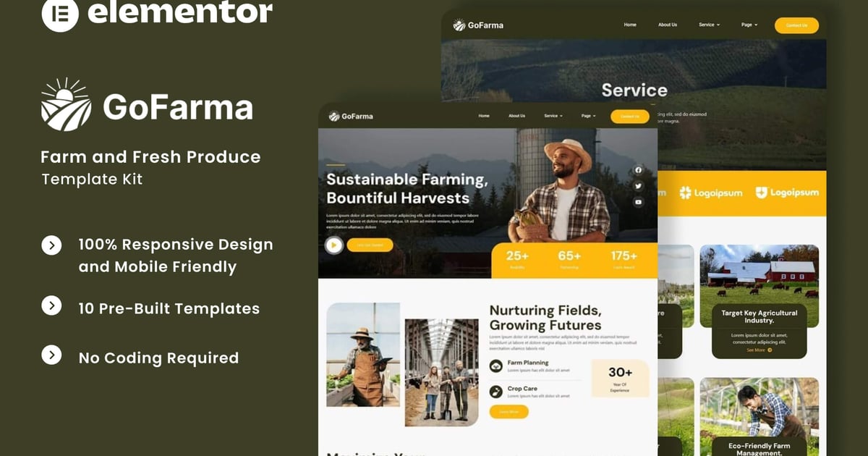Screen dimensions: 868x456
Task: Select About Us in the front page menu
Action: coord(516,116)
